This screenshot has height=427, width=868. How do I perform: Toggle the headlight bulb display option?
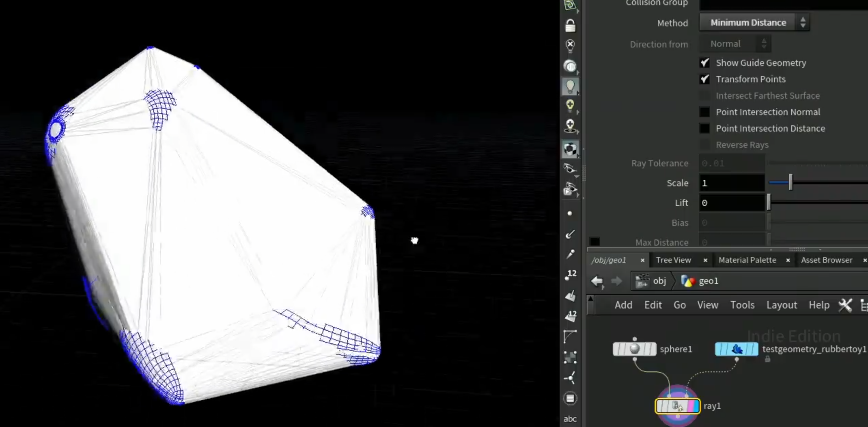click(x=570, y=86)
